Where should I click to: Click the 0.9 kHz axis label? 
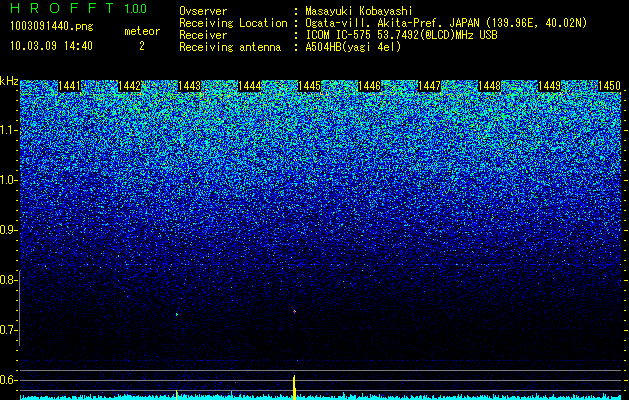coord(7,230)
